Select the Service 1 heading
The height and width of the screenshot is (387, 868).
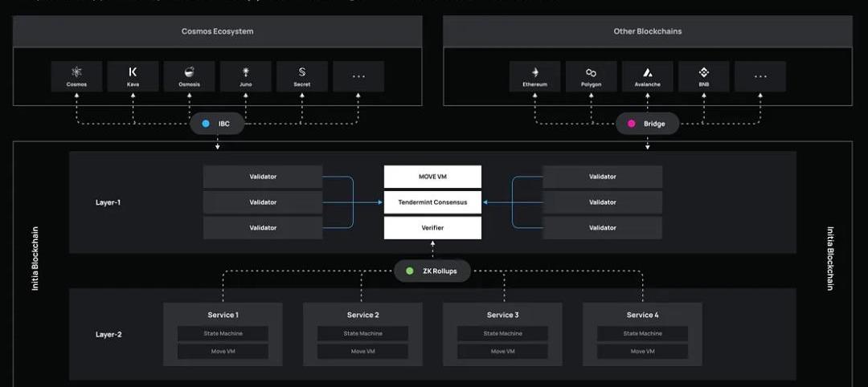click(x=223, y=315)
